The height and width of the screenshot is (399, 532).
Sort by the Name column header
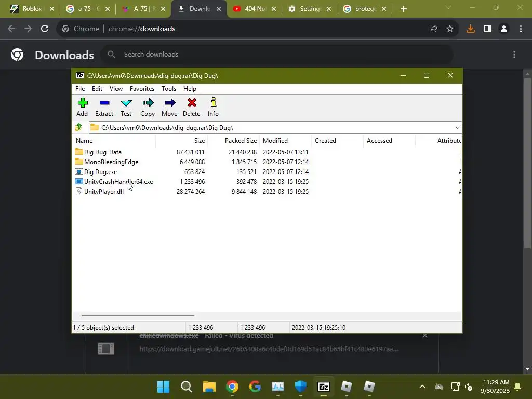coord(114,140)
